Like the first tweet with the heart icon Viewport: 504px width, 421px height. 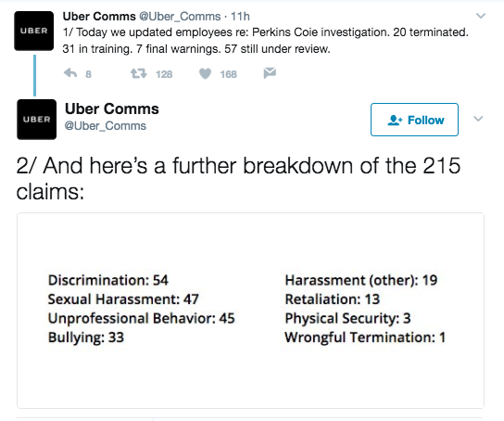pos(205,73)
